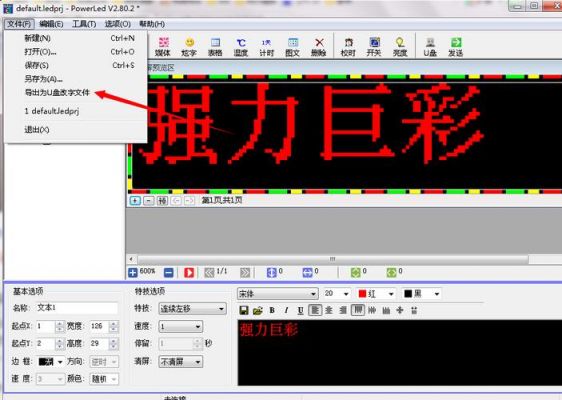Image resolution: width=562 pixels, height=400 pixels.
Task: Toggle italic I formatting
Action: pos(286,310)
